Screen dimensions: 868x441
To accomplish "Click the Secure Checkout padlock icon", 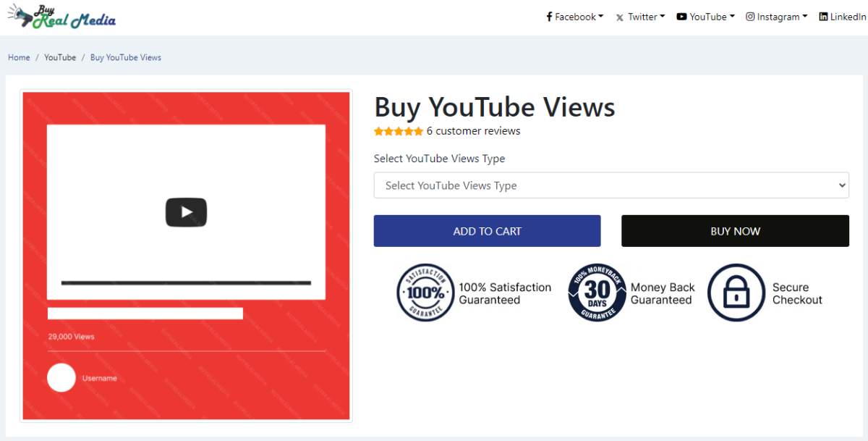I will click(x=736, y=293).
